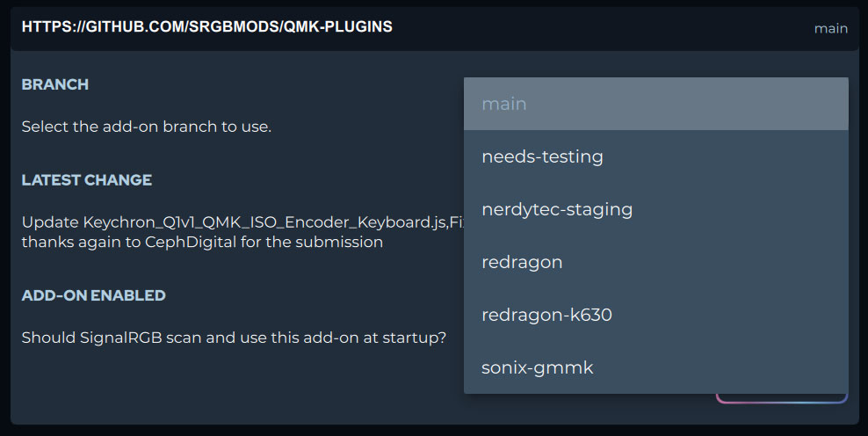Click the QMK-Plugins GitHub repository URL
Viewport: 868px width, 436px height.
[206, 27]
